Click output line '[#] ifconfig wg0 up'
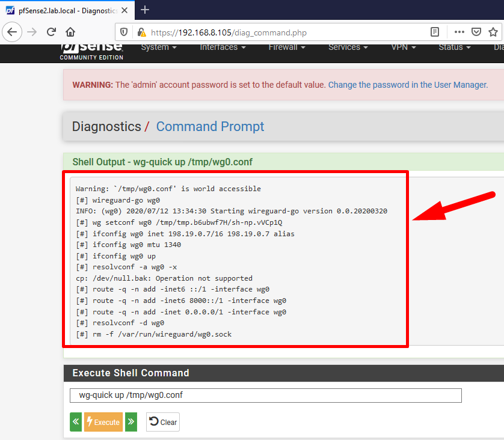Image resolution: width=504 pixels, height=440 pixels. [115, 256]
